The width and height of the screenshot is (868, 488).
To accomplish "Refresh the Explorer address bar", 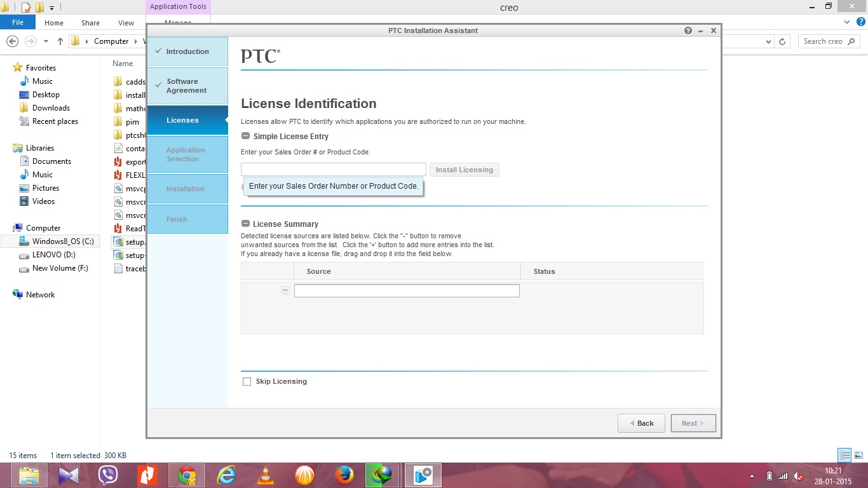I will (782, 41).
